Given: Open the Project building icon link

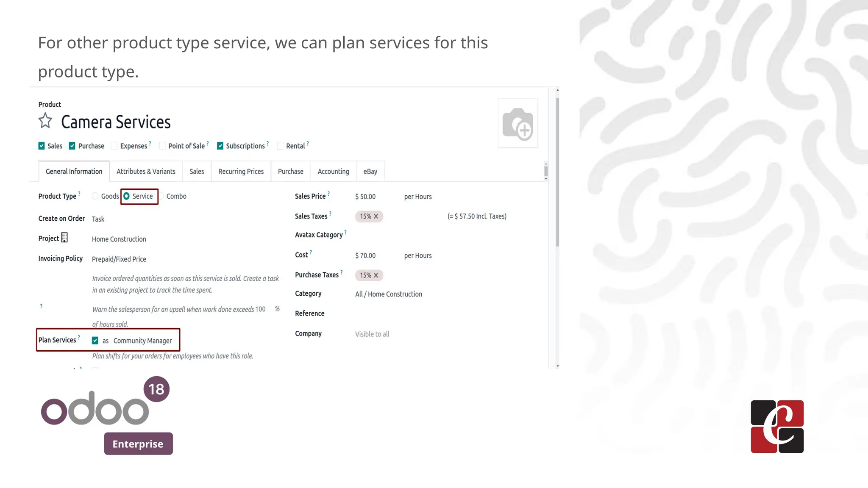Looking at the screenshot, I should point(64,238).
